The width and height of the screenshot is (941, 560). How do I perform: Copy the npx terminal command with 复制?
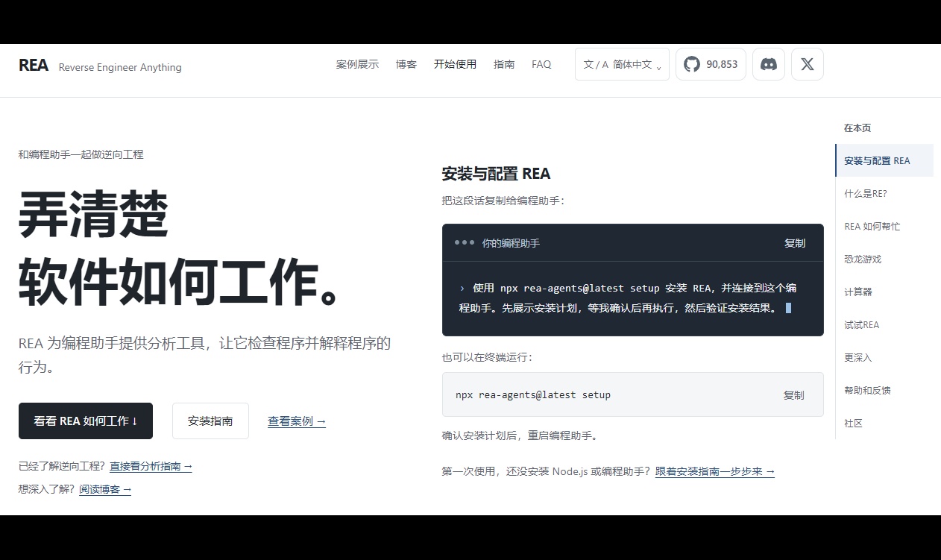click(794, 395)
